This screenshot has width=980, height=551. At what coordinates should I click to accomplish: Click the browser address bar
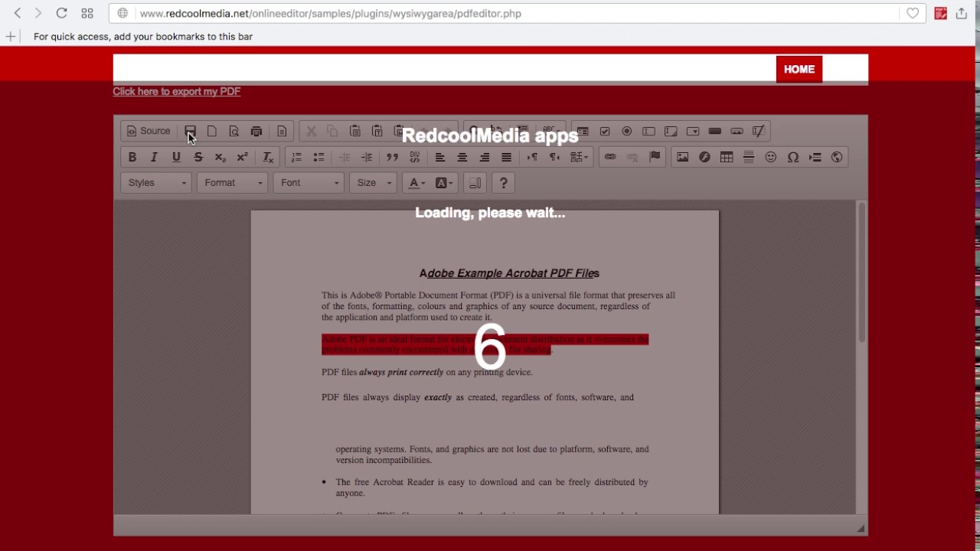point(517,13)
